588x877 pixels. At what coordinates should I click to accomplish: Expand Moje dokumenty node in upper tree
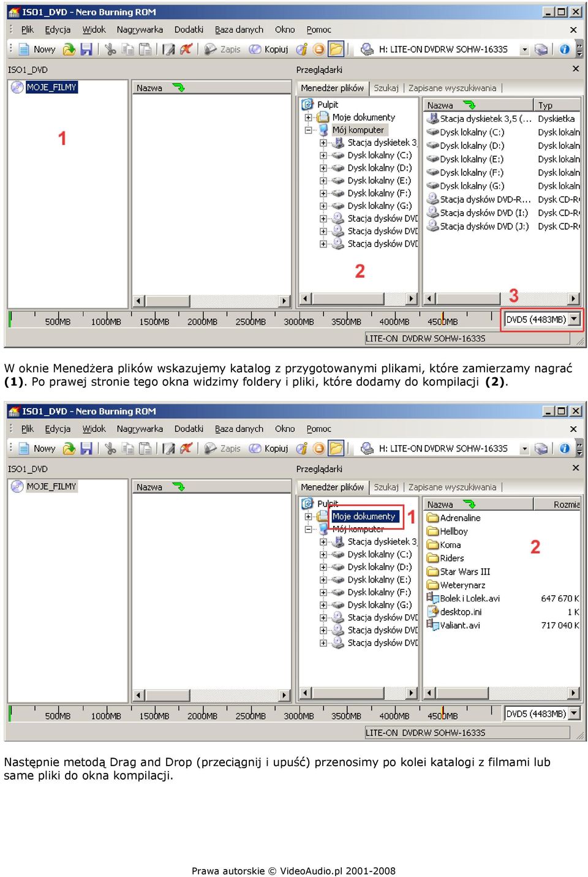308,118
